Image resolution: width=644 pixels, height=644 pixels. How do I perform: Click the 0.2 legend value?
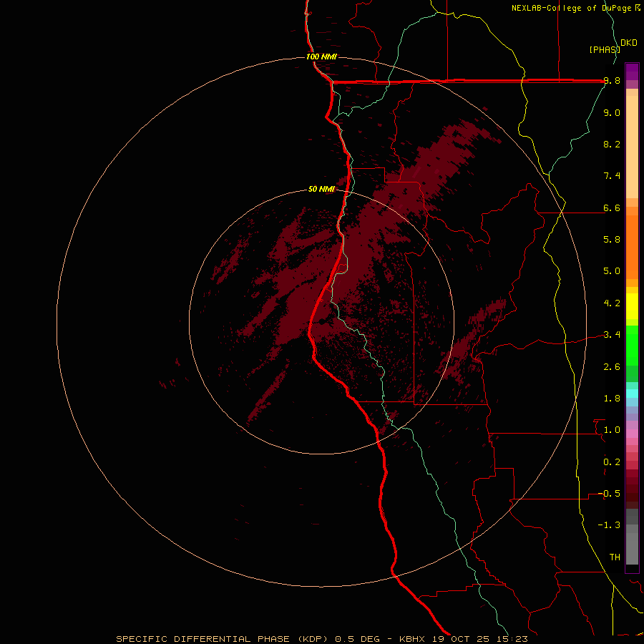(x=612, y=462)
